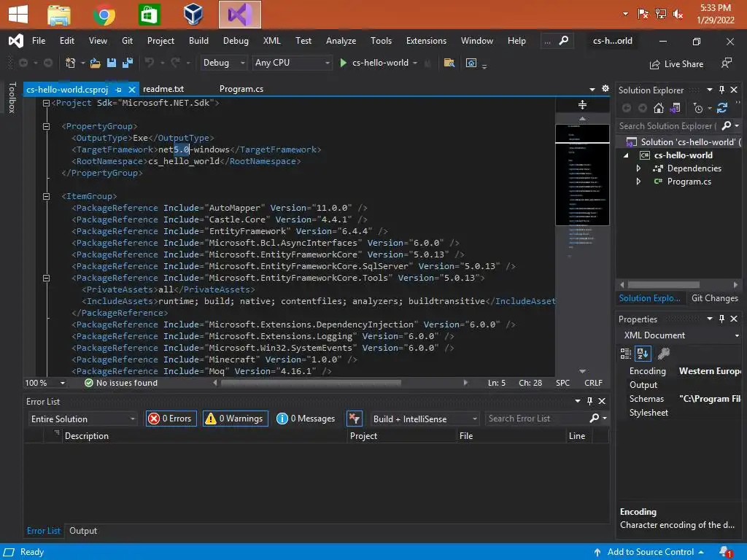
Task: Click the New Project toolbar icon
Action: click(x=71, y=63)
